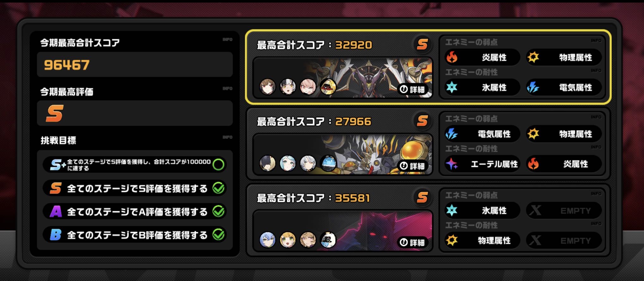The width and height of the screenshot is (644, 281).
Task: Click the electric attribute icon in second stage weaknesses
Action: [x=452, y=134]
